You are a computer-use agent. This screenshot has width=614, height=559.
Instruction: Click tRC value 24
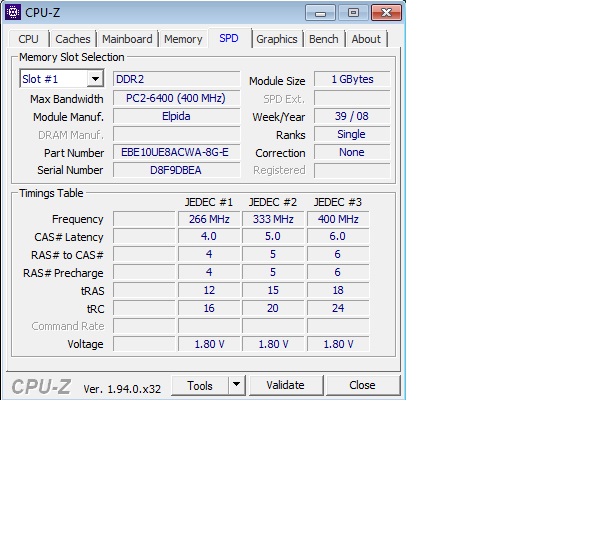tap(338, 308)
